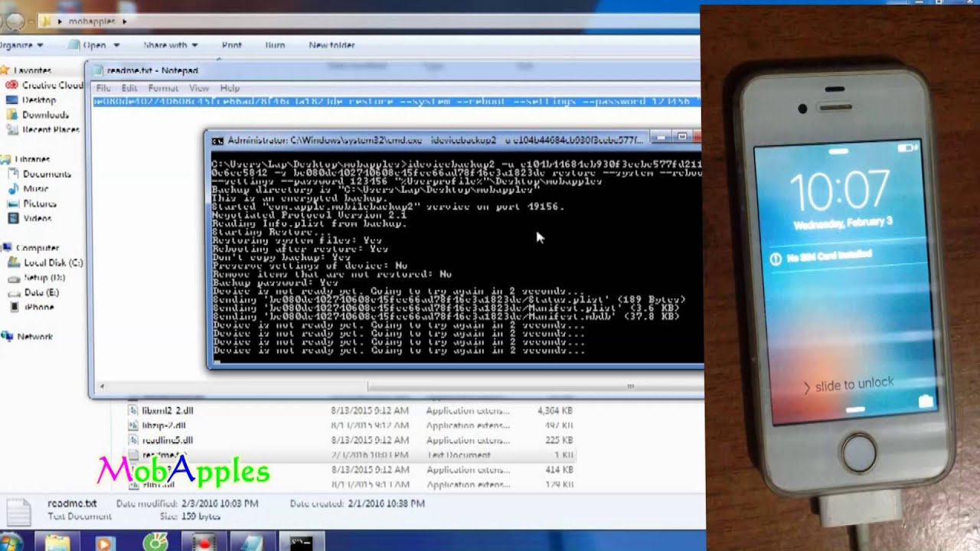Expand breadcrumb arrow before mobapples
Screen dimensions: 980x551
coord(60,21)
